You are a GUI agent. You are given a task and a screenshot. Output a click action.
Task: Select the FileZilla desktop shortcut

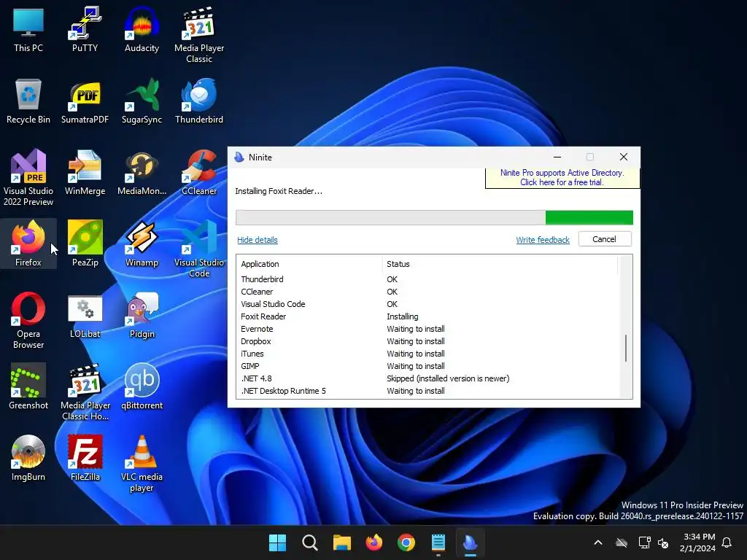point(85,458)
